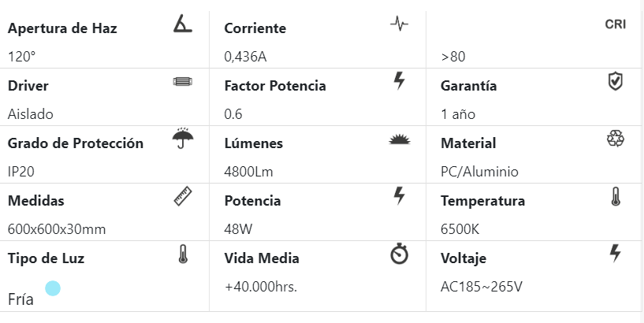Click the Corriente pulse wave icon
This screenshot has width=644, height=323.
click(400, 23)
